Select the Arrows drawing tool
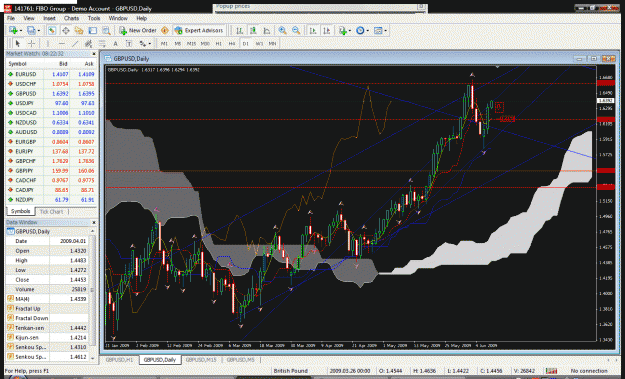This screenshot has height=379, width=625. [x=143, y=43]
